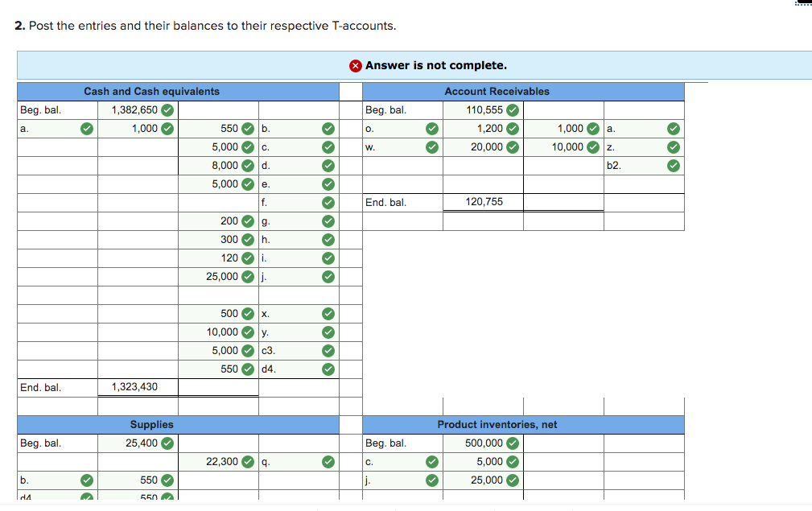Select the checkmark beside entry c. 5,000
Viewport: 812px width, 511px height.
tap(246, 147)
